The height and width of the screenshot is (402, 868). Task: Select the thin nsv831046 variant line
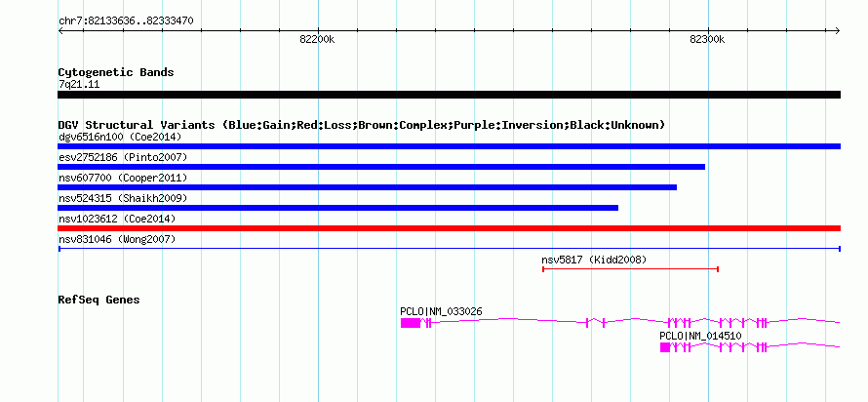tap(449, 249)
